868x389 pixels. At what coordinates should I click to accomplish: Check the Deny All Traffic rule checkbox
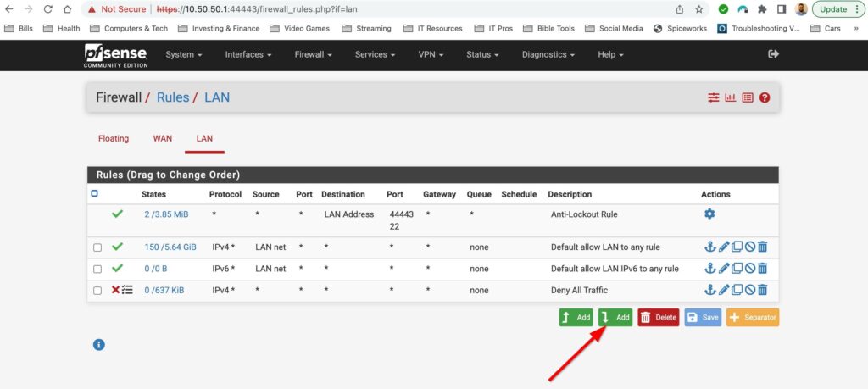pos(97,291)
